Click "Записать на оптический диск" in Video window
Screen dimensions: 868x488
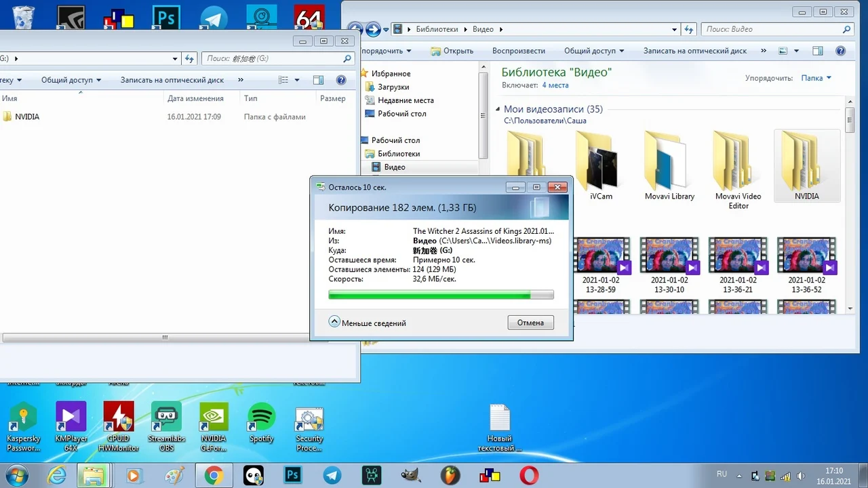pos(694,51)
